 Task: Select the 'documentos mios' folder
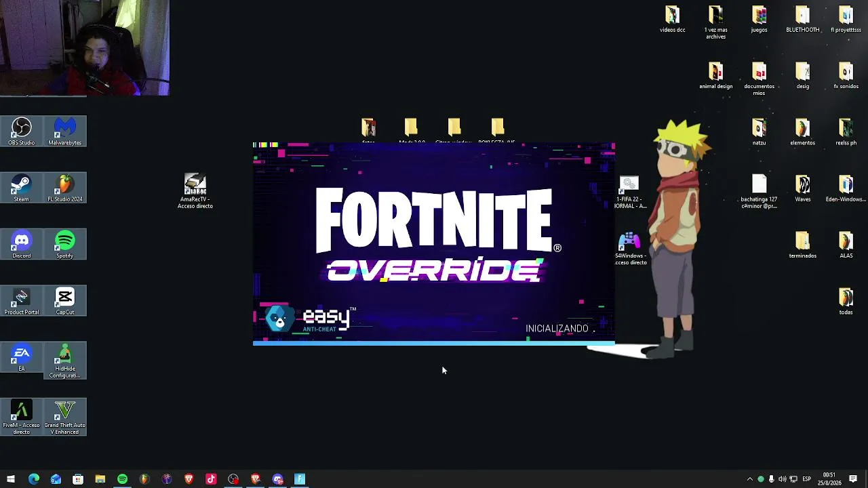click(759, 79)
